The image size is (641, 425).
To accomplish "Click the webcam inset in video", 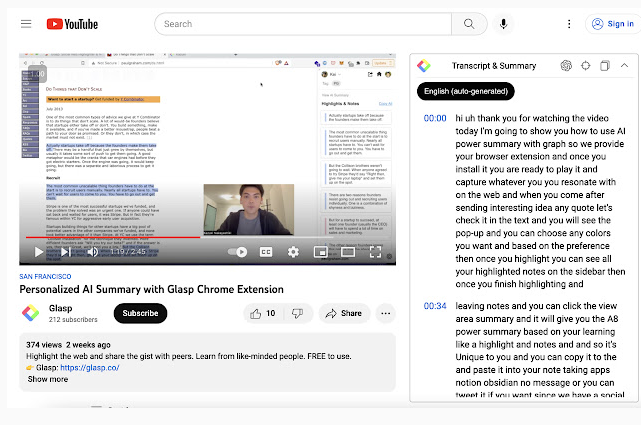I will pyautogui.click(x=249, y=210).
